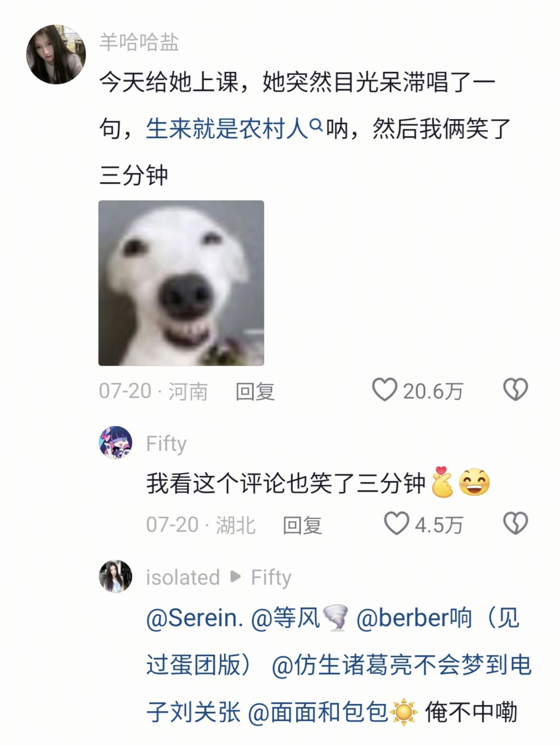View the blurry white dog meme image
560x746 pixels.
(181, 283)
